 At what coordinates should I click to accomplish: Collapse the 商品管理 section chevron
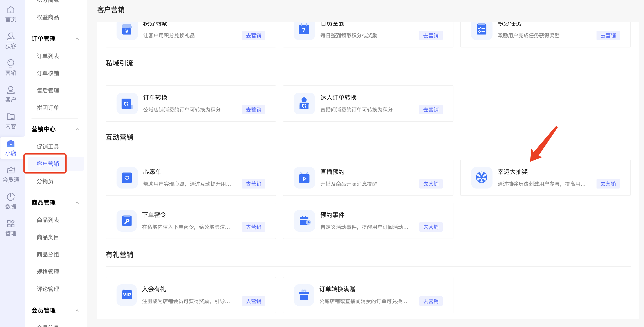77,203
